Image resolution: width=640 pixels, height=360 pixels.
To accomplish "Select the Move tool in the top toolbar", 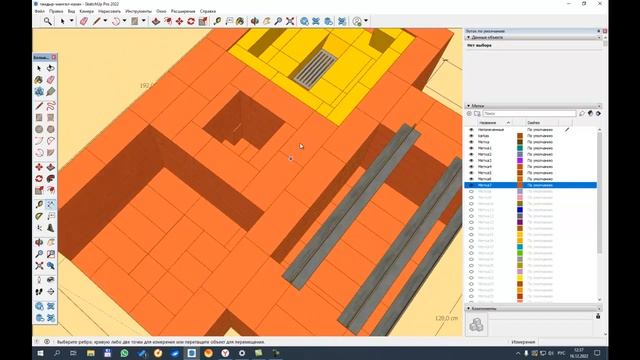I will point(179,21).
